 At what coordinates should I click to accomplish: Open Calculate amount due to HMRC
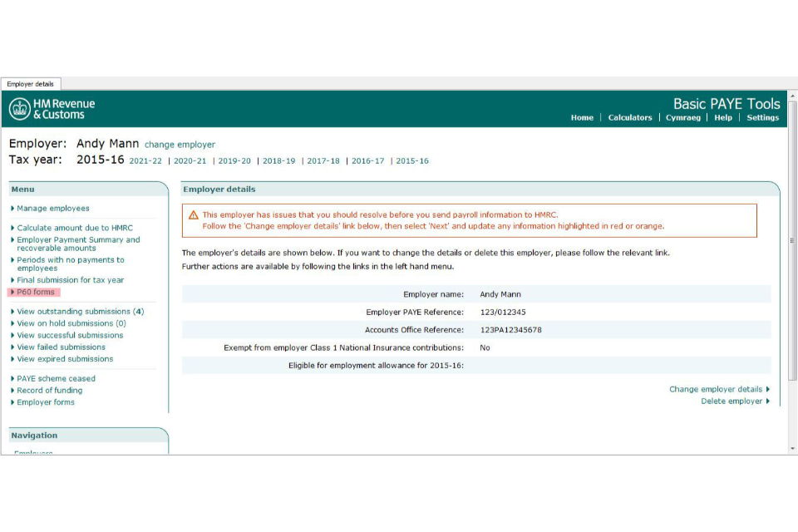point(75,228)
